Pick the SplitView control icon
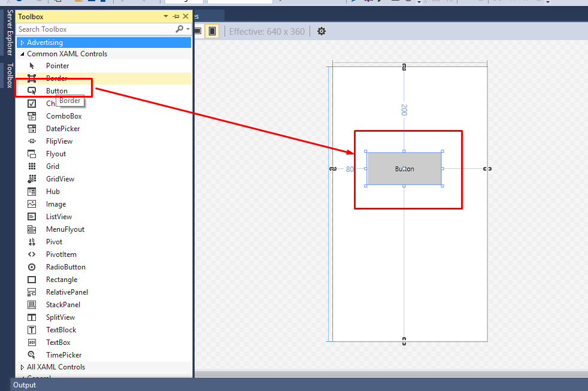588x391 pixels. (32, 317)
